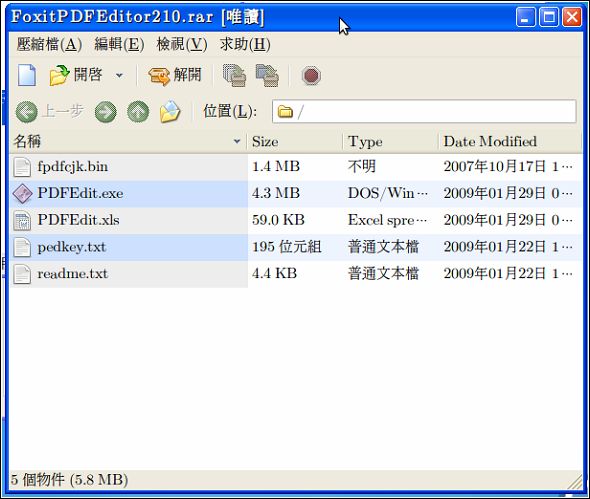
Task: Click the 1.4 MB size cell
Action: (x=276, y=167)
